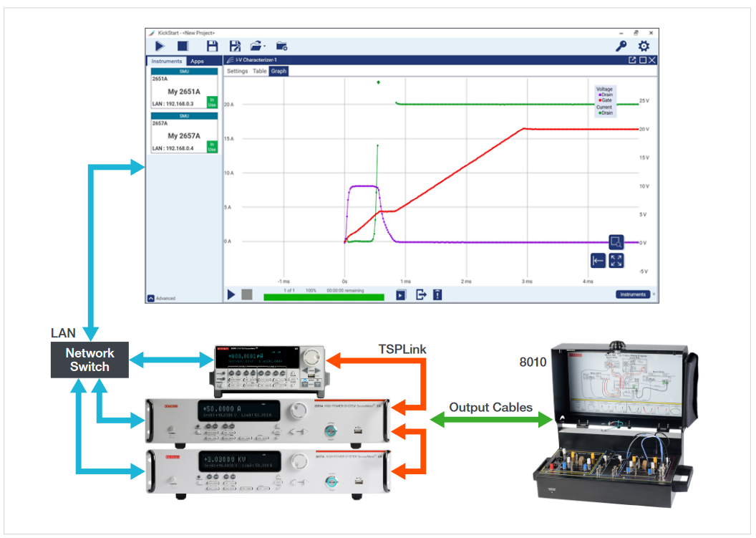Image resolution: width=756 pixels, height=538 pixels.
Task: Click the scroll-to-start arrow icon on graph
Action: coord(598,261)
